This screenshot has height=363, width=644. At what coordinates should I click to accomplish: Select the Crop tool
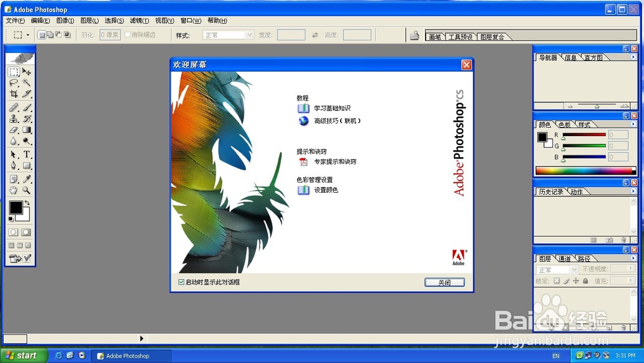coord(14,93)
